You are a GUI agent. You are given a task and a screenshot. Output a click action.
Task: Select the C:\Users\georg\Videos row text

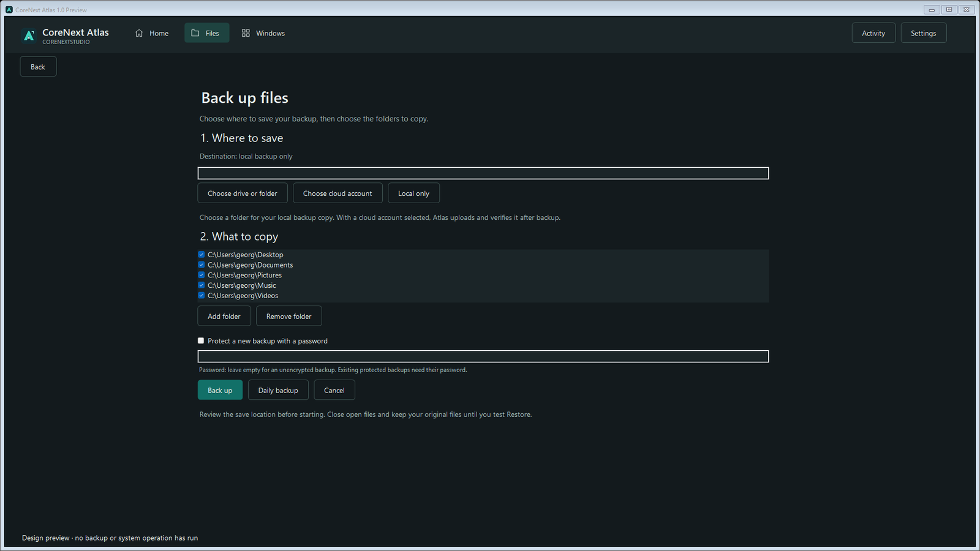(243, 296)
